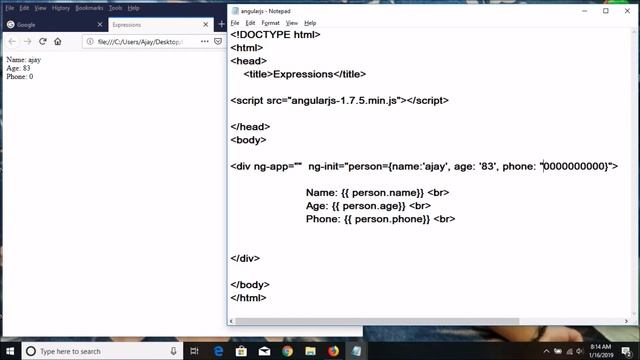Open Task View from taskbar
640x360 pixels.
tap(194, 351)
